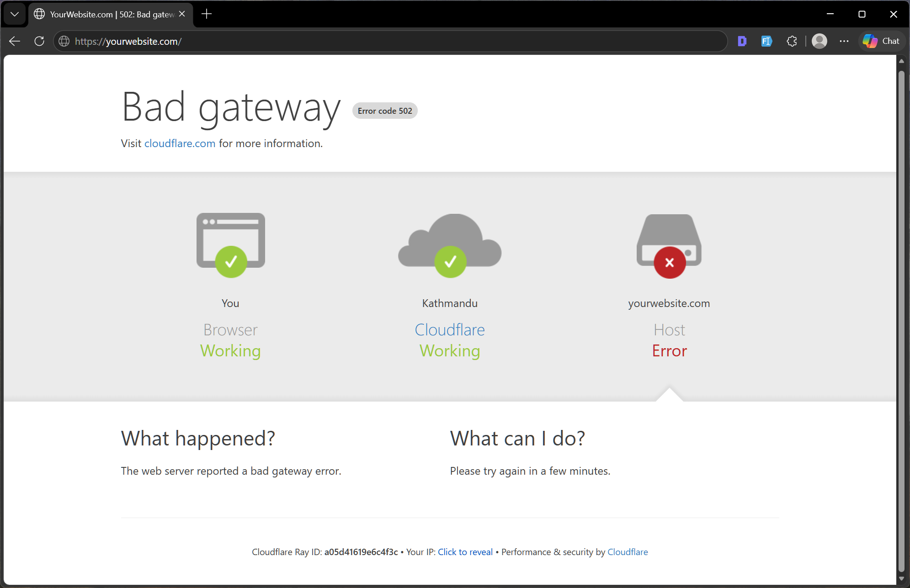Click the 'Bad gateway' heading
This screenshot has height=588, width=910.
click(x=231, y=107)
